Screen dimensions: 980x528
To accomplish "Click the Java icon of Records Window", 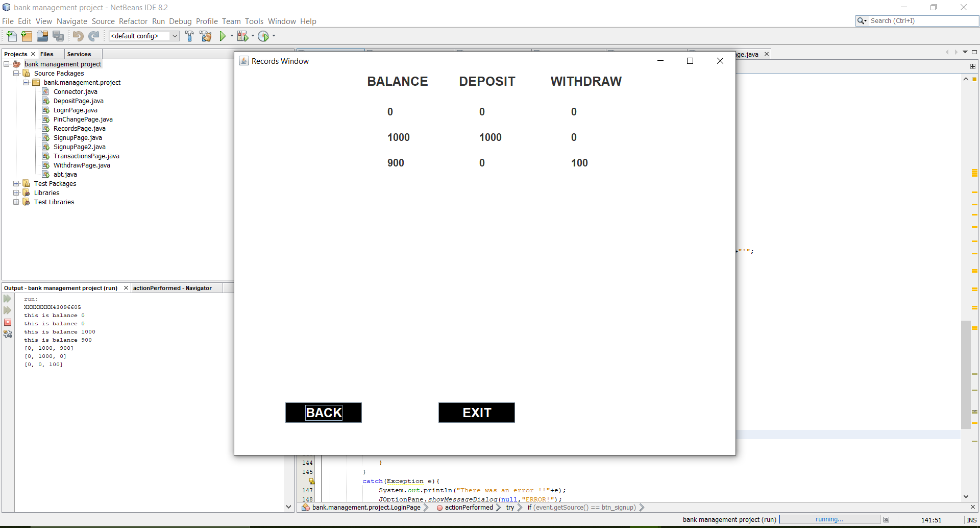I will [x=244, y=61].
